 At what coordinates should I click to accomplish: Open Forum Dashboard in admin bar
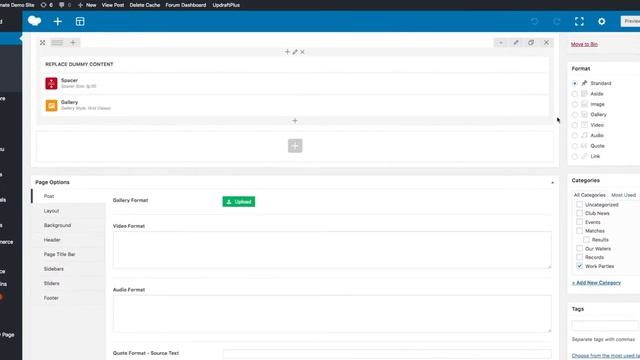click(x=186, y=5)
